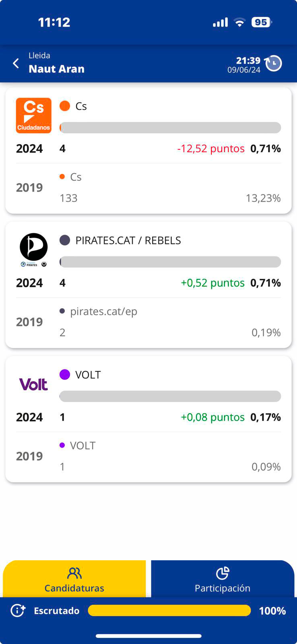Tap the Pirates party logo

(34, 250)
